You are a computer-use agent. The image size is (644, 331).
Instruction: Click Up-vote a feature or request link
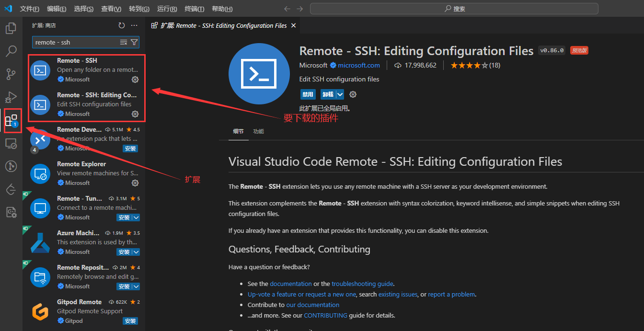click(302, 294)
